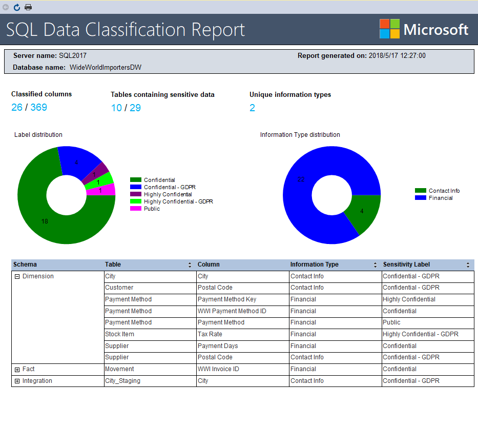Select the green 18 slice in label chart
Image resolution: width=478 pixels, height=448 pixels.
coord(45,221)
